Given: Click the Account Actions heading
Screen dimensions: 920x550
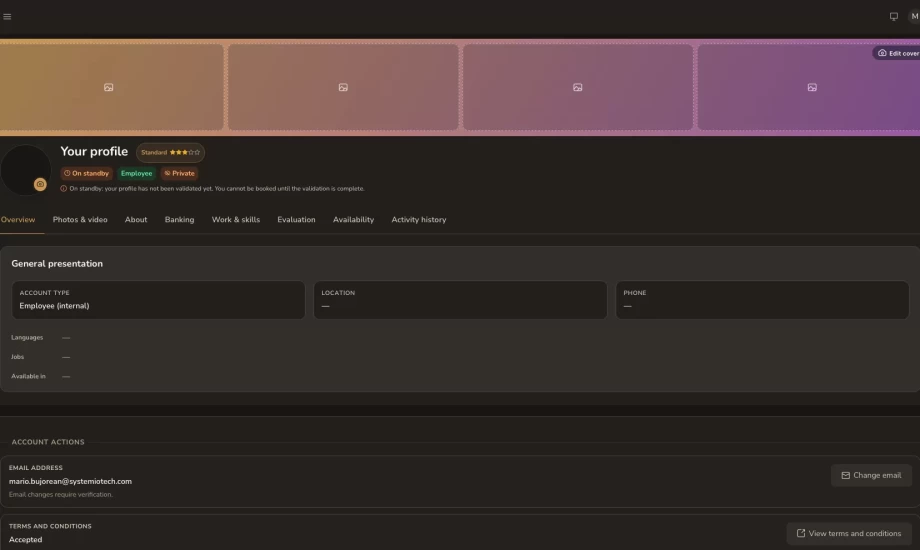Looking at the screenshot, I should [48, 442].
